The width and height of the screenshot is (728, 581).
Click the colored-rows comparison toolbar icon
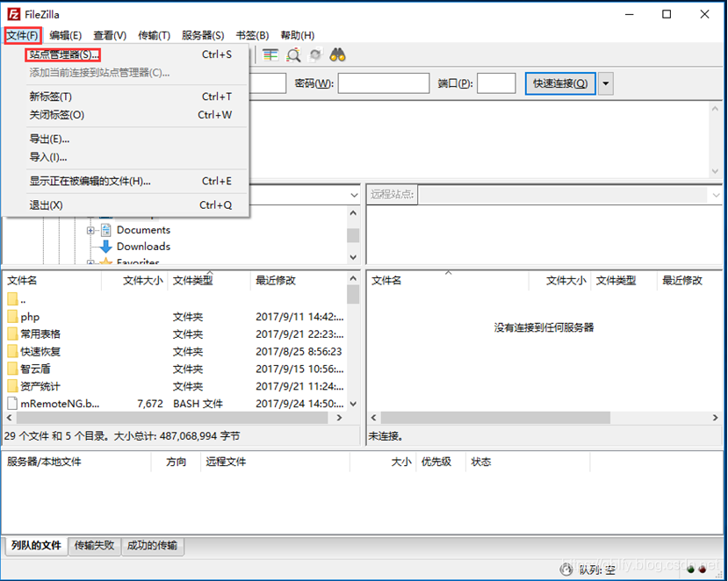[x=270, y=55]
